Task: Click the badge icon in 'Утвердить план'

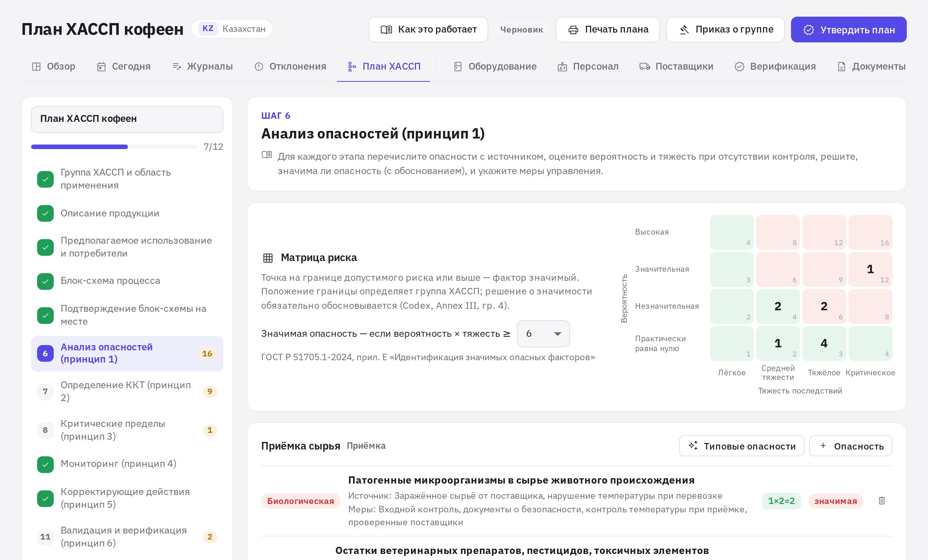Action: click(808, 30)
